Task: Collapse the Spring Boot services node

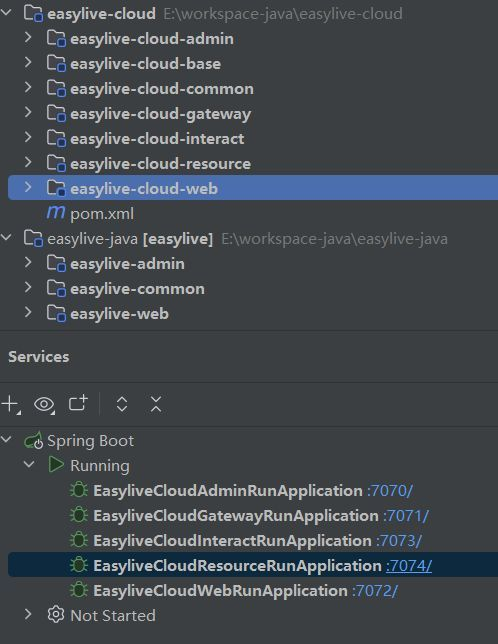Action: [7, 439]
